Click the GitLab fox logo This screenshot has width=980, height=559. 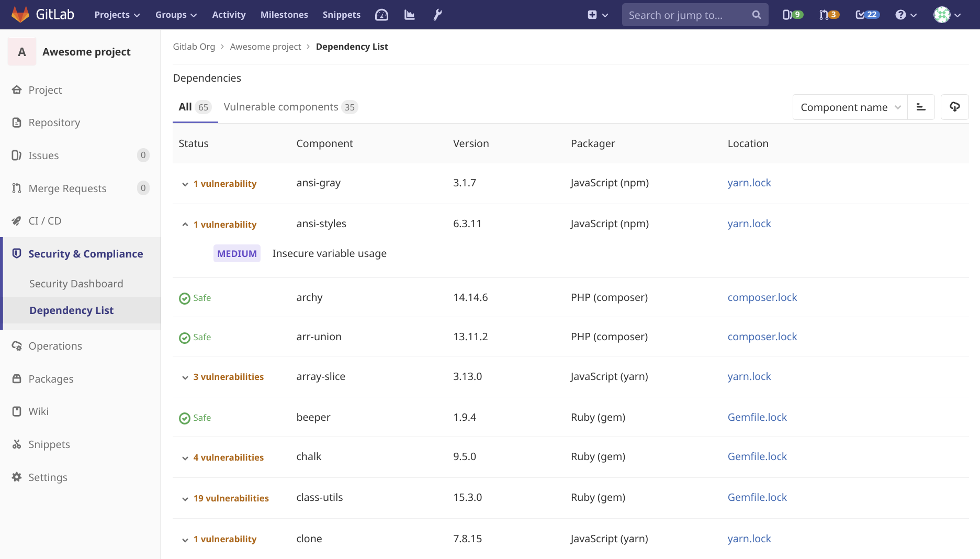pyautogui.click(x=20, y=15)
